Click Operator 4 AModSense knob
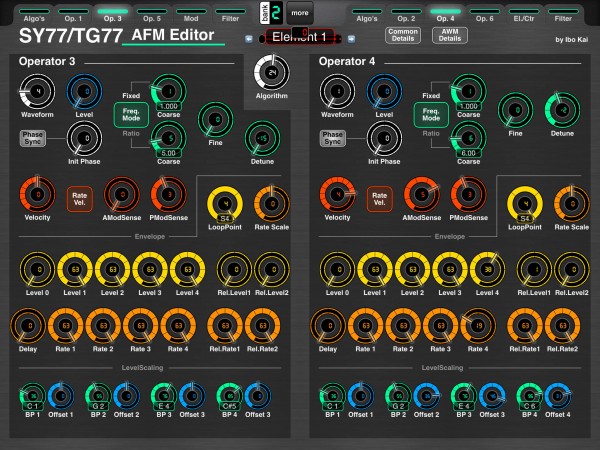 422,194
